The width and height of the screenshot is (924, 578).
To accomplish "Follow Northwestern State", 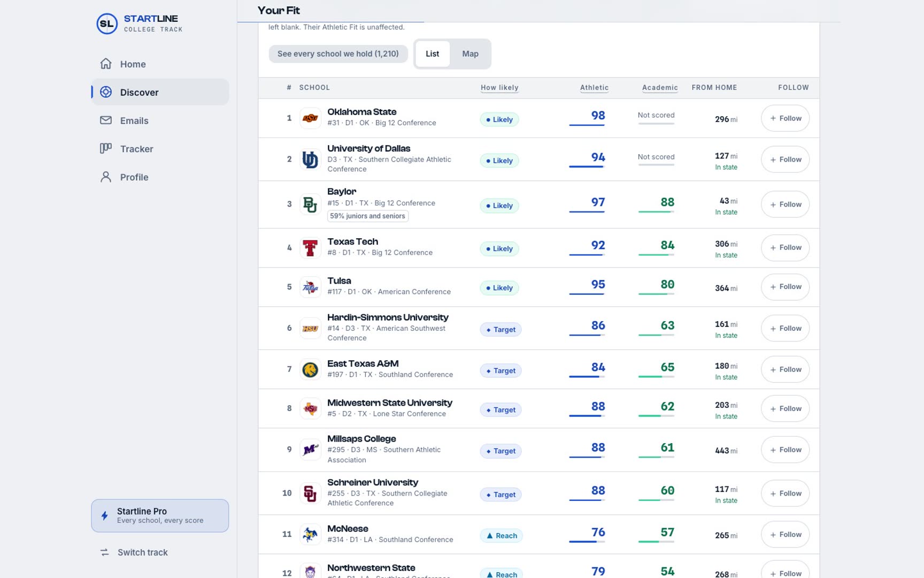I will [785, 571].
